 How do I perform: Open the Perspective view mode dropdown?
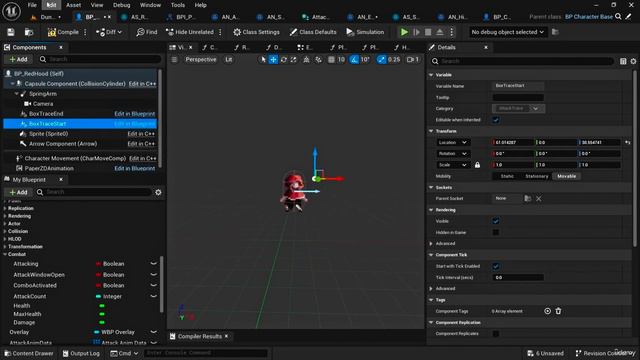pos(200,60)
